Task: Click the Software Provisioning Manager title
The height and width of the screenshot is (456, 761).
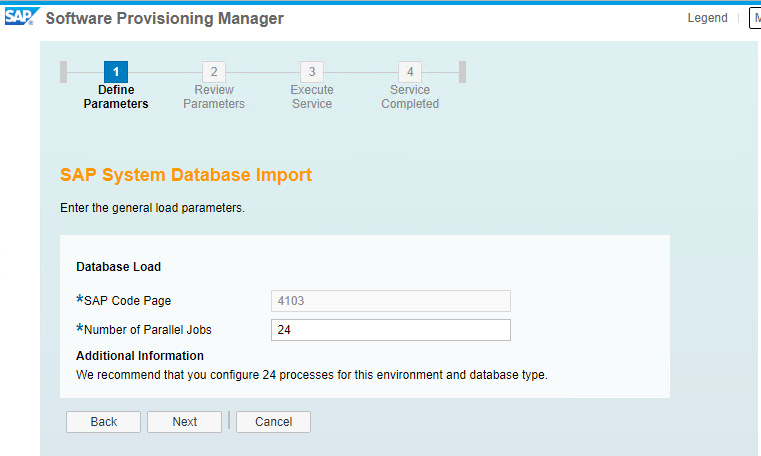Action: click(165, 18)
